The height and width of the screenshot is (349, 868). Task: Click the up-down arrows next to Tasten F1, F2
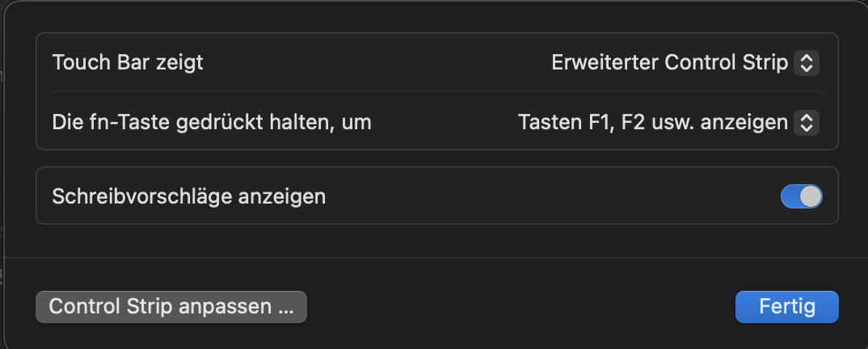tap(807, 123)
